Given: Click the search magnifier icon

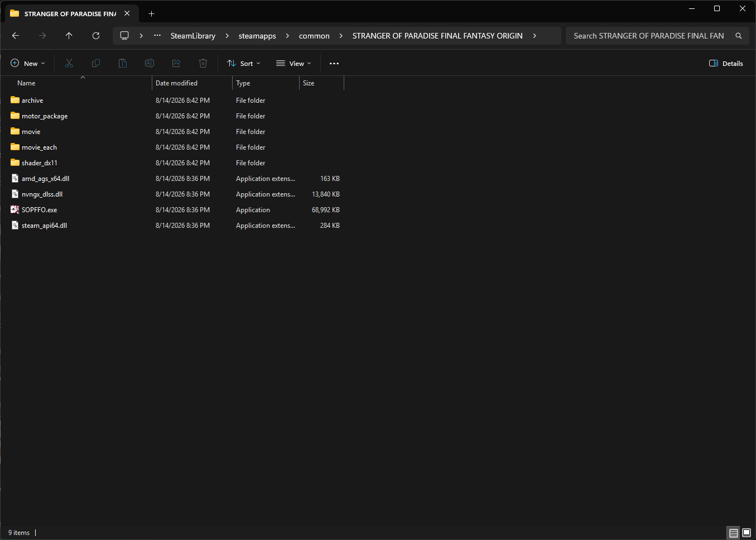Looking at the screenshot, I should pyautogui.click(x=739, y=36).
